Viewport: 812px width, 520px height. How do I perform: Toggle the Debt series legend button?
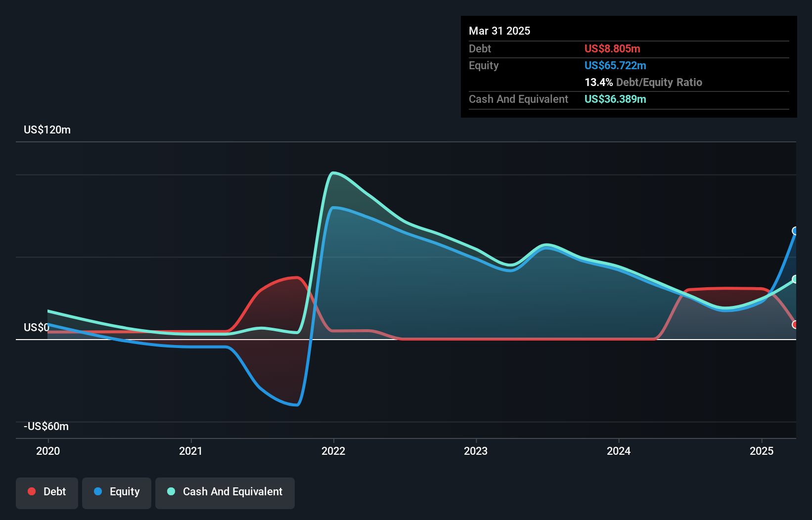click(47, 493)
